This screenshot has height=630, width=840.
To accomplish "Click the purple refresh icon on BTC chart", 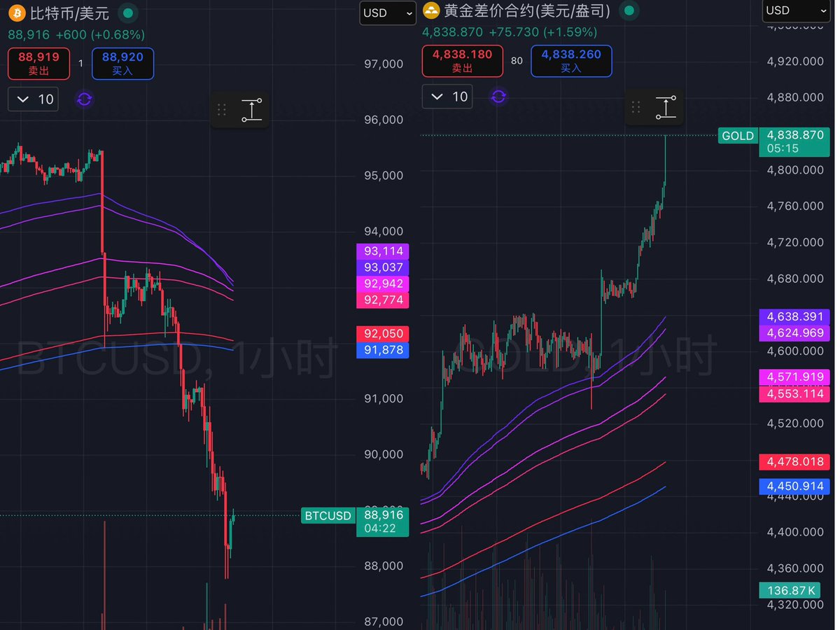I will coord(84,99).
